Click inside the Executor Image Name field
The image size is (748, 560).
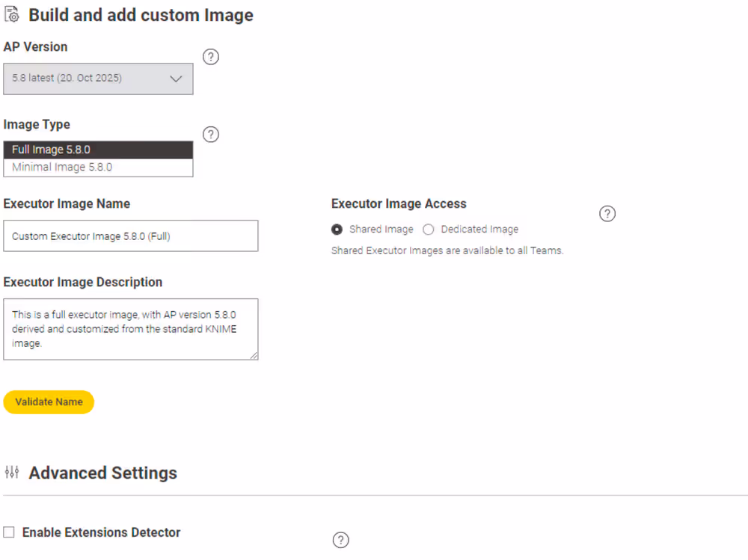coord(131,236)
